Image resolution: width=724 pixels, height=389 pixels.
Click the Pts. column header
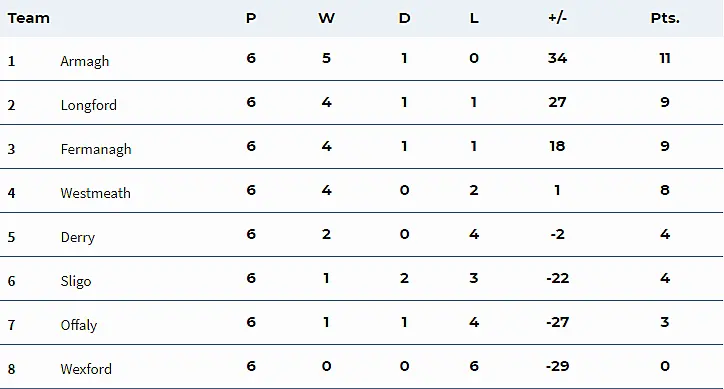[x=665, y=18]
